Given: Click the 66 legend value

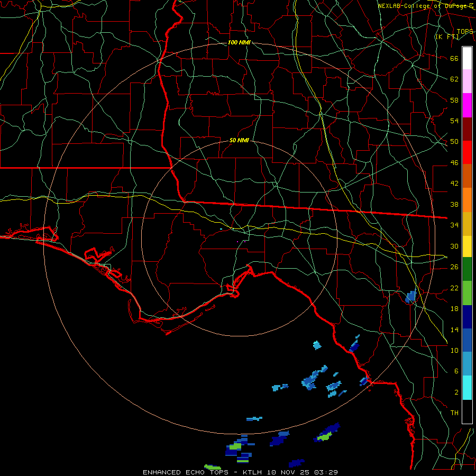Looking at the screenshot, I should pyautogui.click(x=454, y=58).
